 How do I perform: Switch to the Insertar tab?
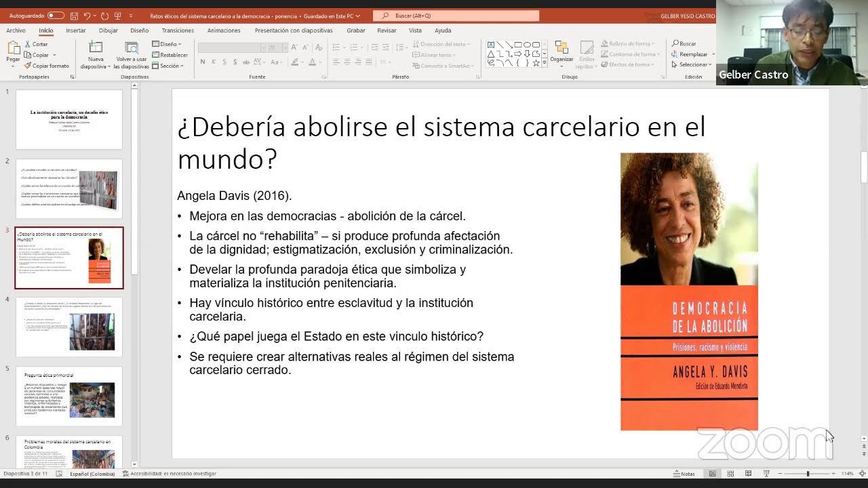click(x=76, y=30)
